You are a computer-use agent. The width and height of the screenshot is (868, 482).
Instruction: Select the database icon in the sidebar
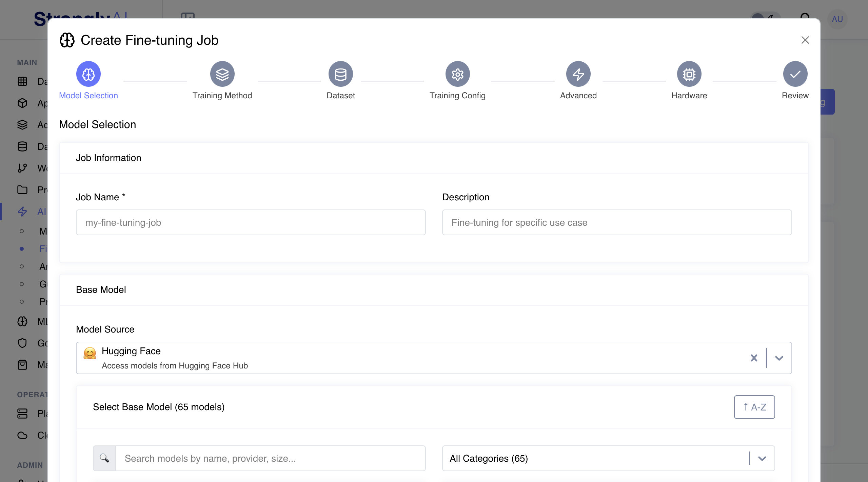22,146
